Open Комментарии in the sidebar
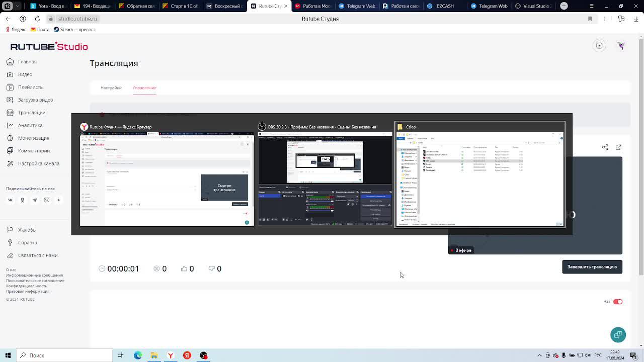Image resolution: width=644 pixels, height=362 pixels. tap(28, 151)
